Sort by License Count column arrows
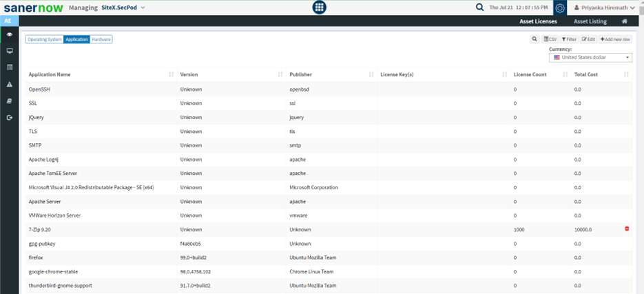Screen dimensions: 644x294 coord(565,74)
